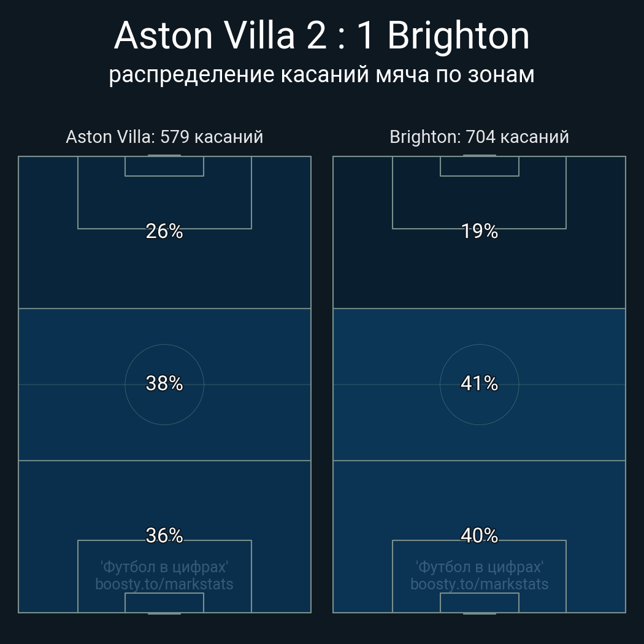The width and height of the screenshot is (644, 644).
Task: Click Aston Villa top six-yard box
Action: click(x=164, y=166)
